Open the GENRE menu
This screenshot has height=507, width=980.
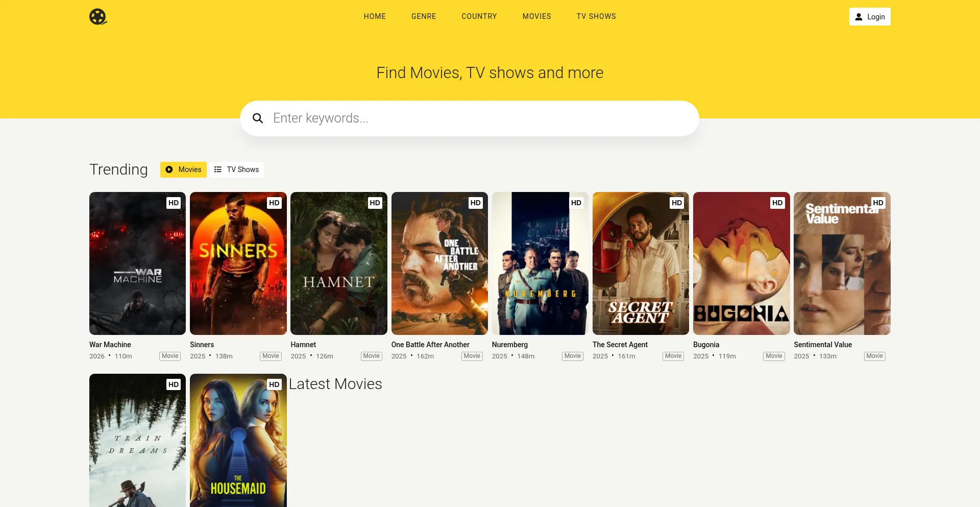pyautogui.click(x=424, y=16)
